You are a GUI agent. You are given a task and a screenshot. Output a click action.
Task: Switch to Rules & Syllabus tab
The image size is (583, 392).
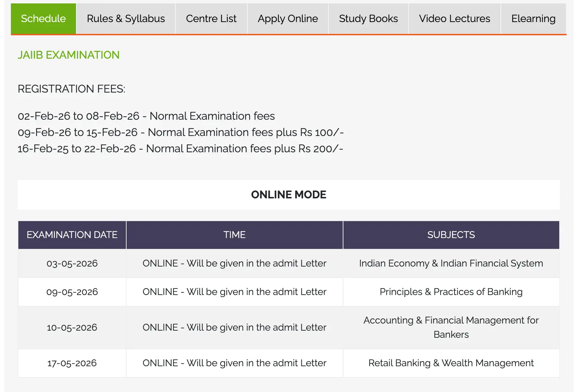coord(126,19)
